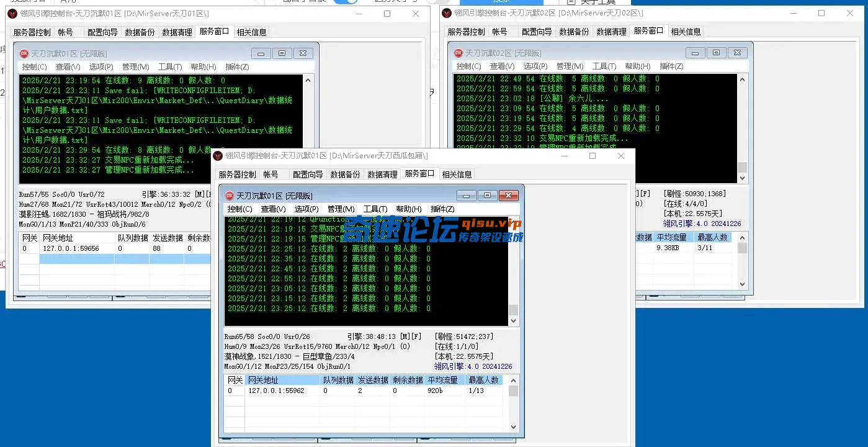Click the 920b average traffic cell
The height and width of the screenshot is (447, 868).
tap(435, 391)
